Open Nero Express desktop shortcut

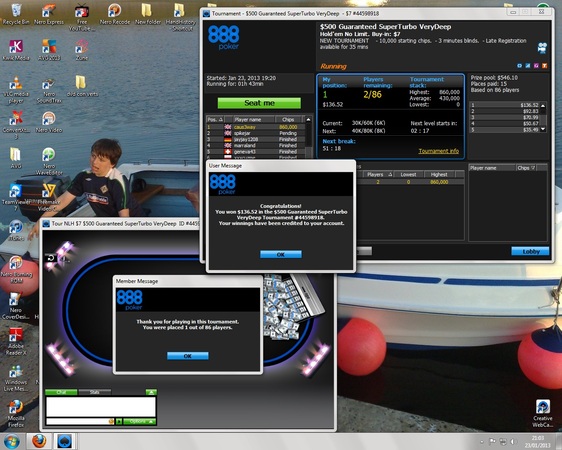(x=49, y=14)
